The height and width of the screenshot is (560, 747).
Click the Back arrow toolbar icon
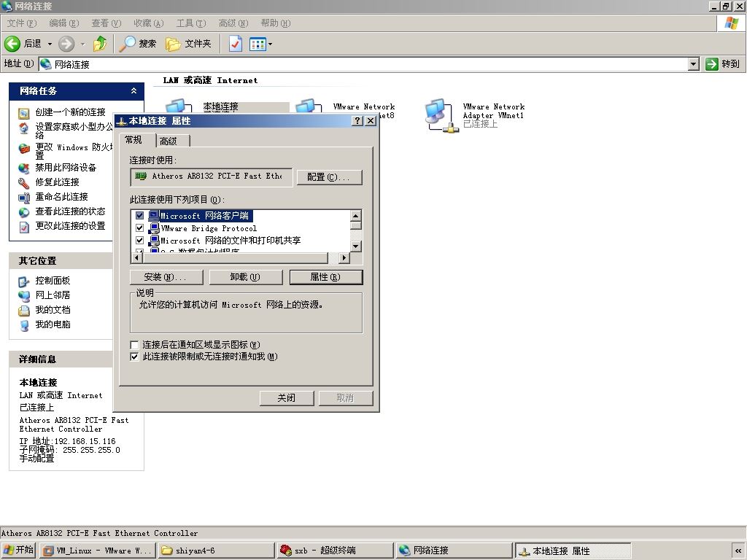(x=12, y=44)
